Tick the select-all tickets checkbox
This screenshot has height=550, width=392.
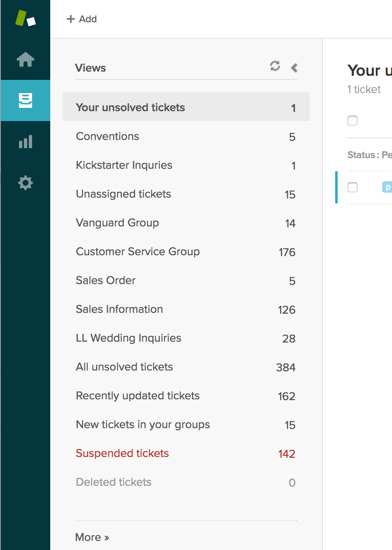coord(352,121)
